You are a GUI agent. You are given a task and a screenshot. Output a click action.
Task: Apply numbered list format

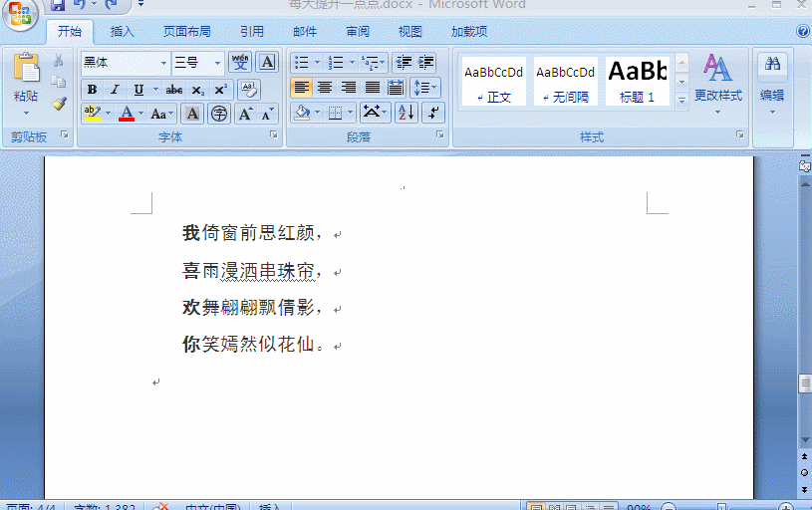(x=336, y=63)
